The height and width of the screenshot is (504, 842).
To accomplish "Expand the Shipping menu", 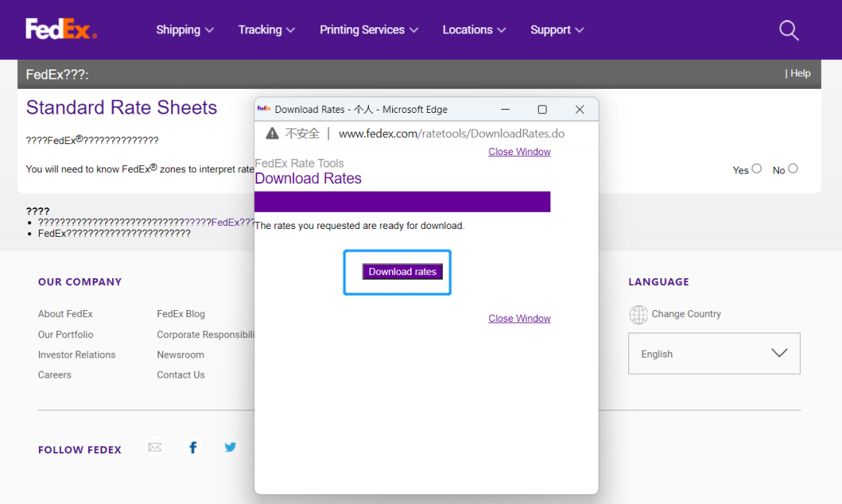I will click(185, 30).
